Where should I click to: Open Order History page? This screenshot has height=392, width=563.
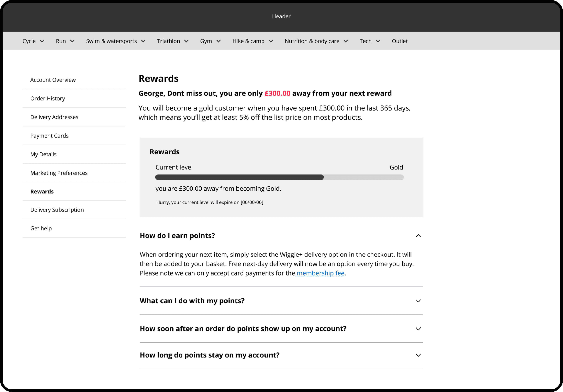click(x=48, y=99)
